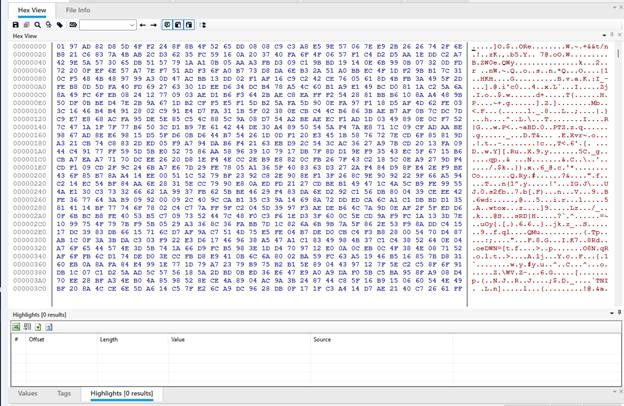Select offset row 00000080
The height and width of the screenshot is (406, 624).
(29, 79)
